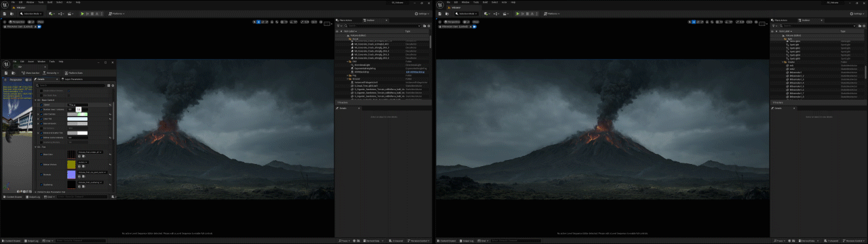Image resolution: width=868 pixels, height=244 pixels.
Task: Open Platforms dropdown in left editor toolbar
Action: (x=116, y=14)
